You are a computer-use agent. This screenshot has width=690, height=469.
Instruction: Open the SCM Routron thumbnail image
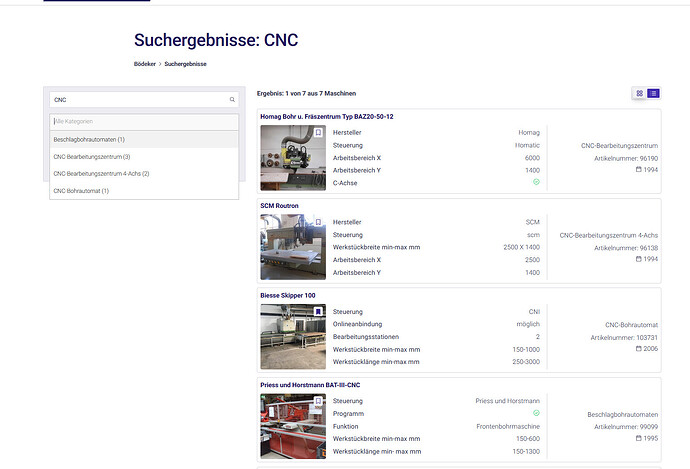tap(293, 247)
